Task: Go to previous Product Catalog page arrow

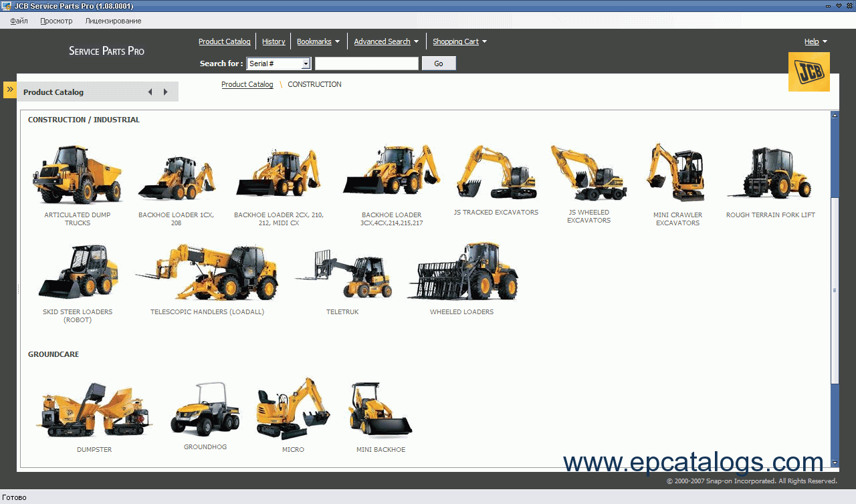Action: pyautogui.click(x=150, y=92)
